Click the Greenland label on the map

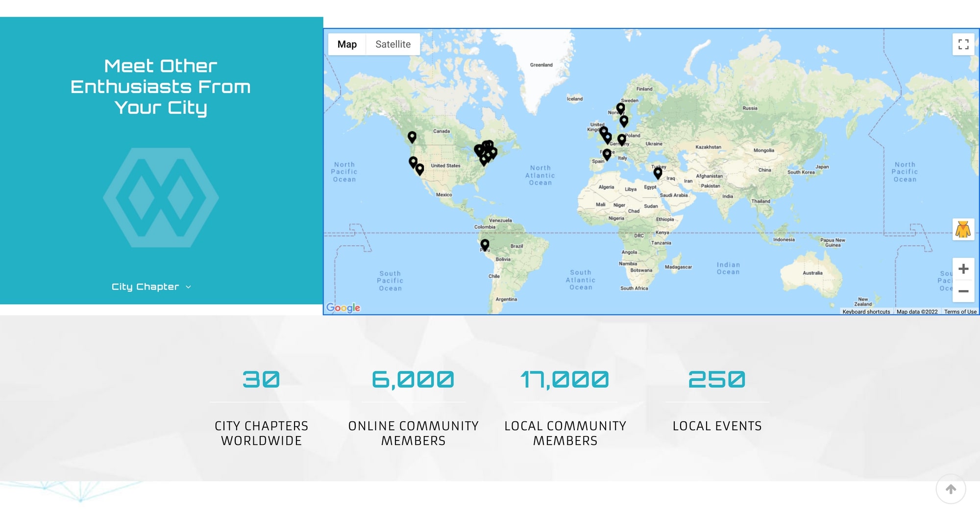(541, 65)
